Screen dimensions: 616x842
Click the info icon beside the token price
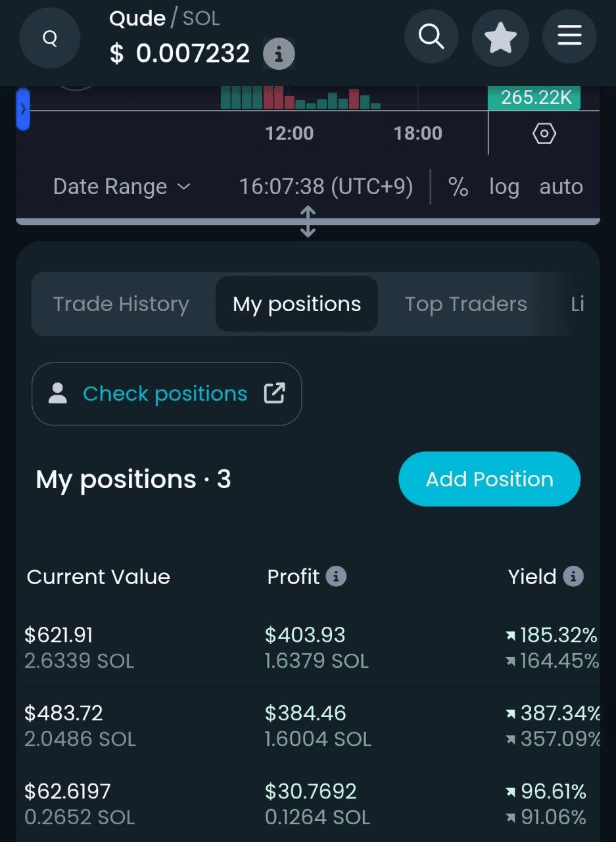point(279,54)
